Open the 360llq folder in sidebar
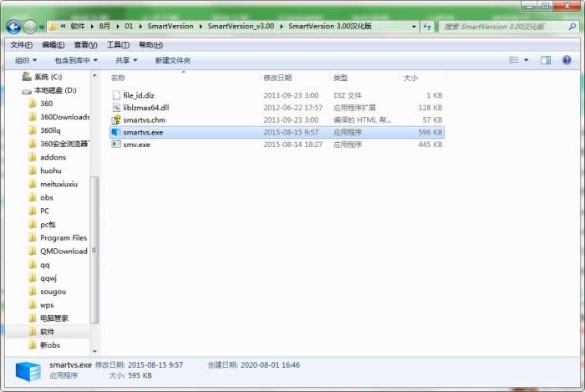The image size is (585, 392). (50, 130)
